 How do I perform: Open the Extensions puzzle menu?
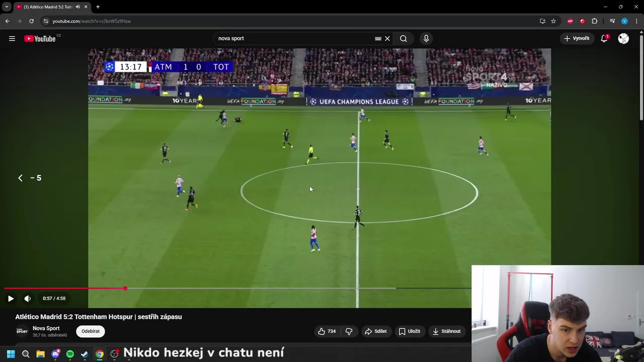(594, 21)
